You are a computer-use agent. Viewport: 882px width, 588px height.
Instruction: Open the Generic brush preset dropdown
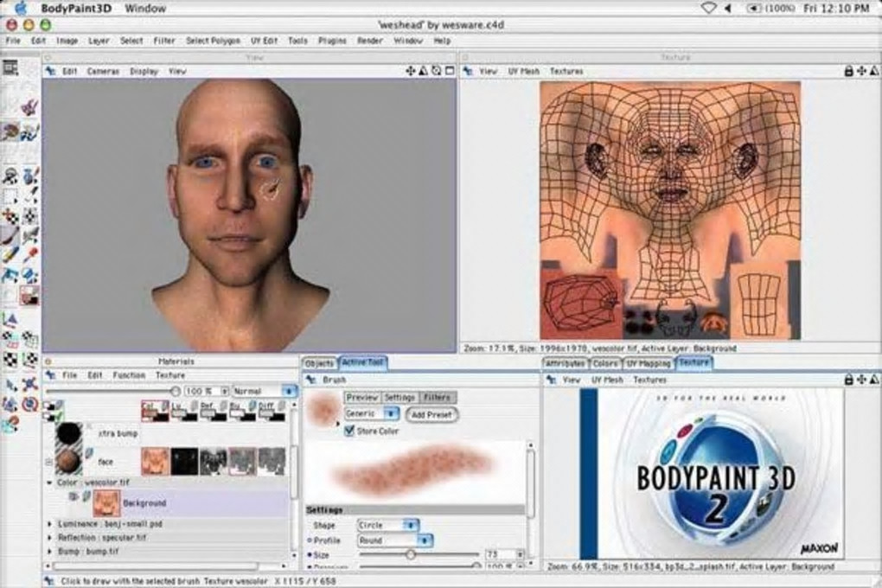372,413
